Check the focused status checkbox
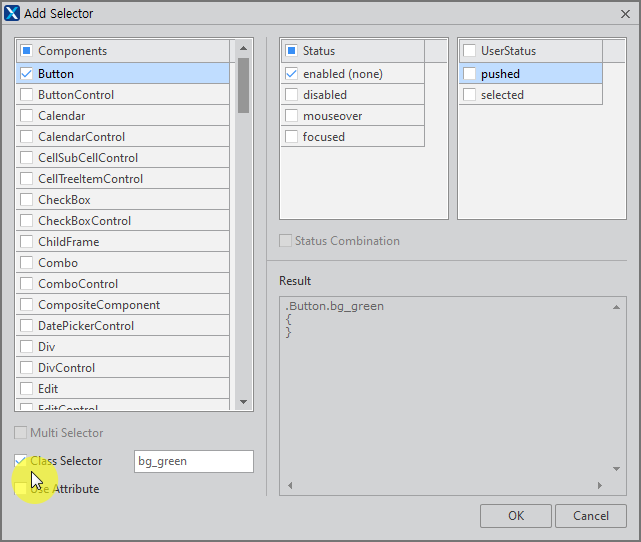The height and width of the screenshot is (542, 641). pos(291,137)
